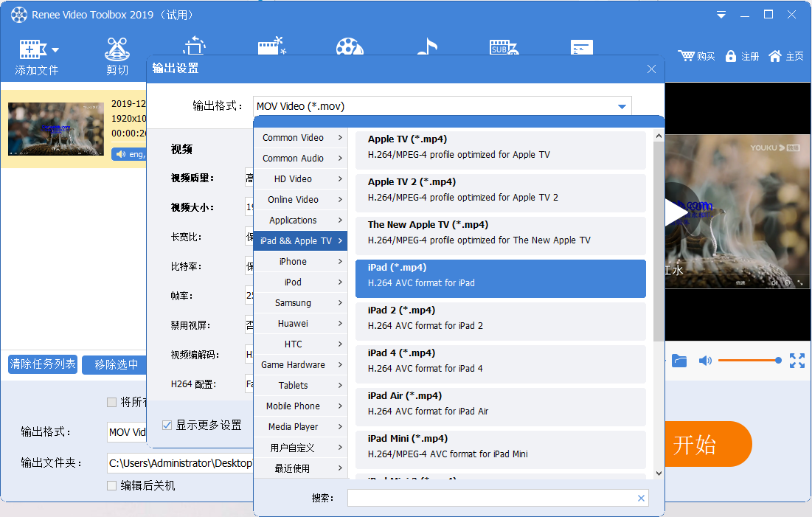This screenshot has height=517, width=812.
Task: Click the 清除任务列表 button
Action: (43, 364)
